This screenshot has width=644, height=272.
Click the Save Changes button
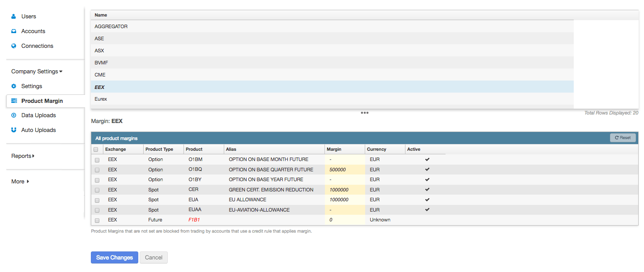point(115,258)
